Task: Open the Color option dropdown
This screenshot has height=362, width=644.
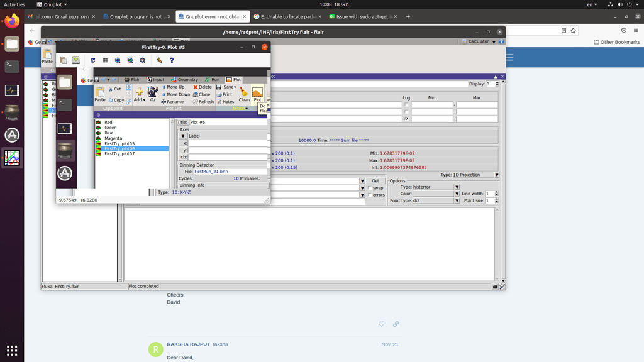Action: [x=457, y=194]
